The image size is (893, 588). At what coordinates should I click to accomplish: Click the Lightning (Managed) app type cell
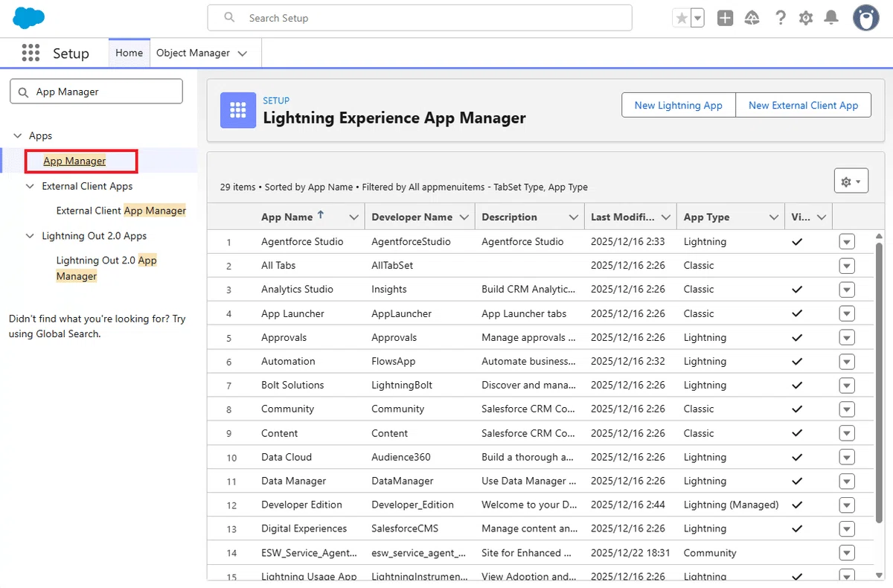pos(731,505)
